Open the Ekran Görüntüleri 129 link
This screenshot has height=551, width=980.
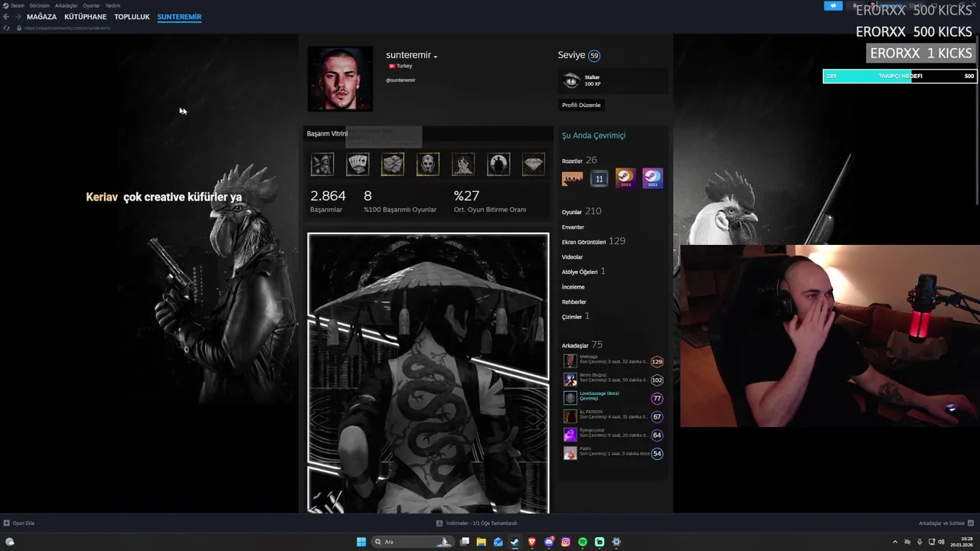pos(593,241)
